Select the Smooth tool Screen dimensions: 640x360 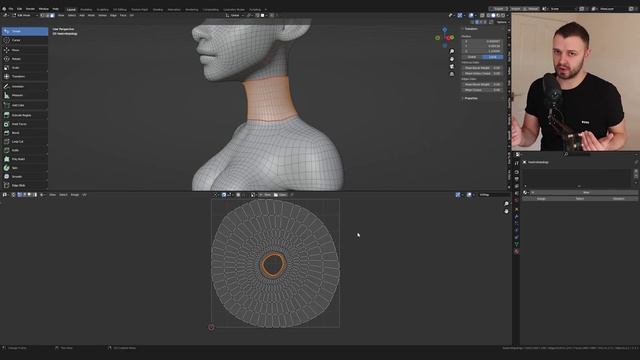tap(24, 177)
